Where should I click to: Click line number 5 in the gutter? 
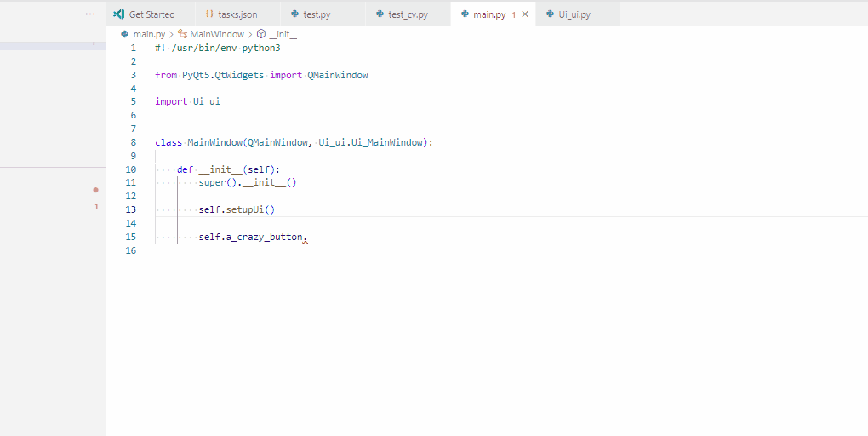[x=133, y=102]
